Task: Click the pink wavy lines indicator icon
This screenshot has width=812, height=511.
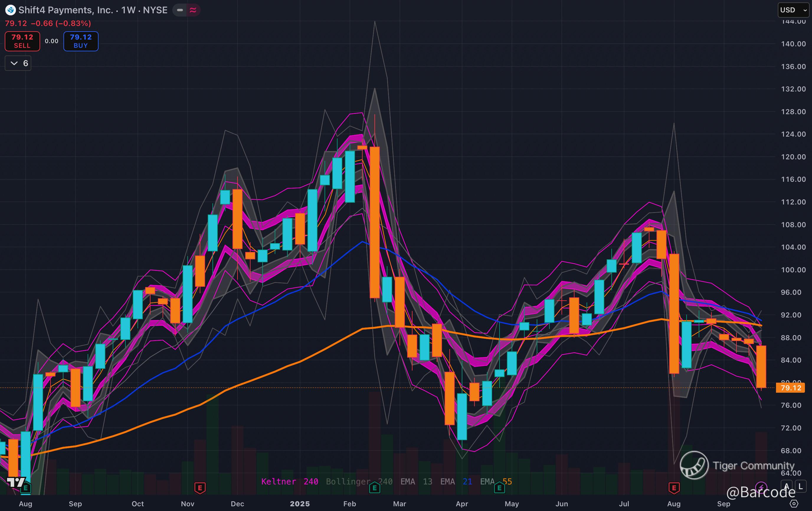Action: pyautogui.click(x=193, y=10)
